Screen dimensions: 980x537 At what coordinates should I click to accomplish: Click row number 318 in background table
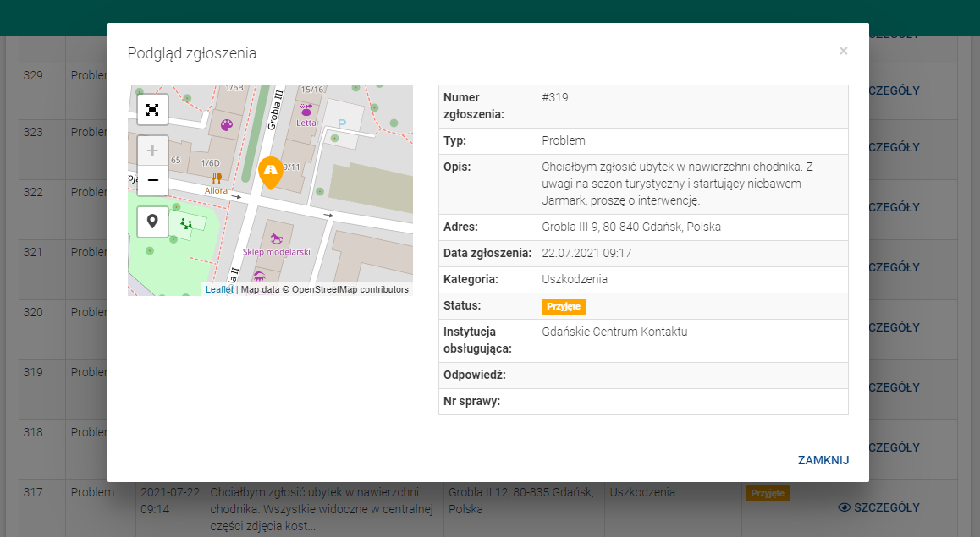pos(33,432)
